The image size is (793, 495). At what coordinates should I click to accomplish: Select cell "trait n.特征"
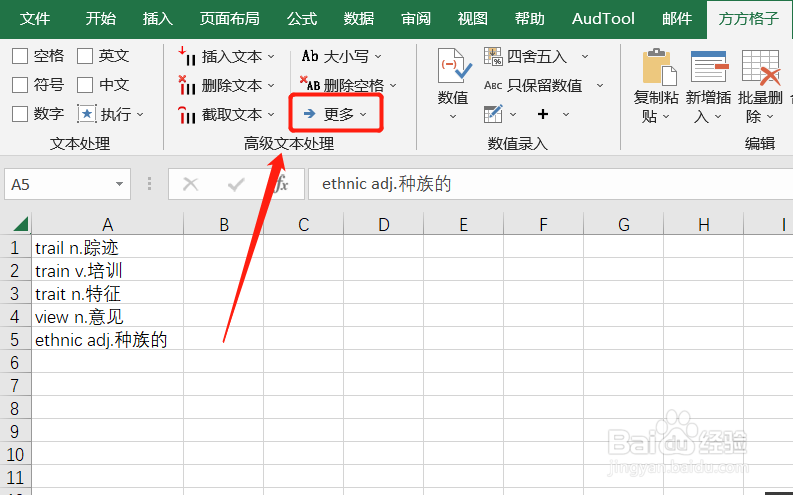(107, 293)
